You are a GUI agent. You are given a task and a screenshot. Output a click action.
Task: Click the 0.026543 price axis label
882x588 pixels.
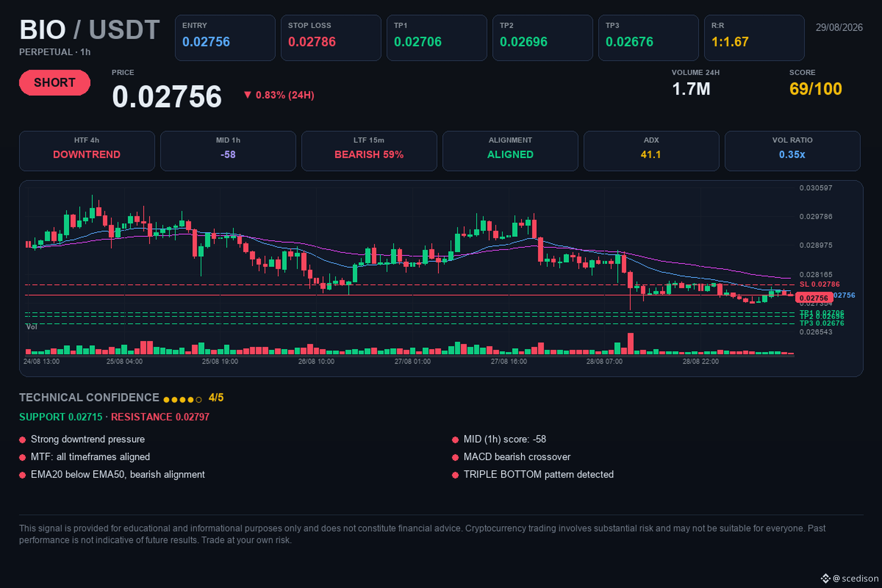(x=815, y=332)
